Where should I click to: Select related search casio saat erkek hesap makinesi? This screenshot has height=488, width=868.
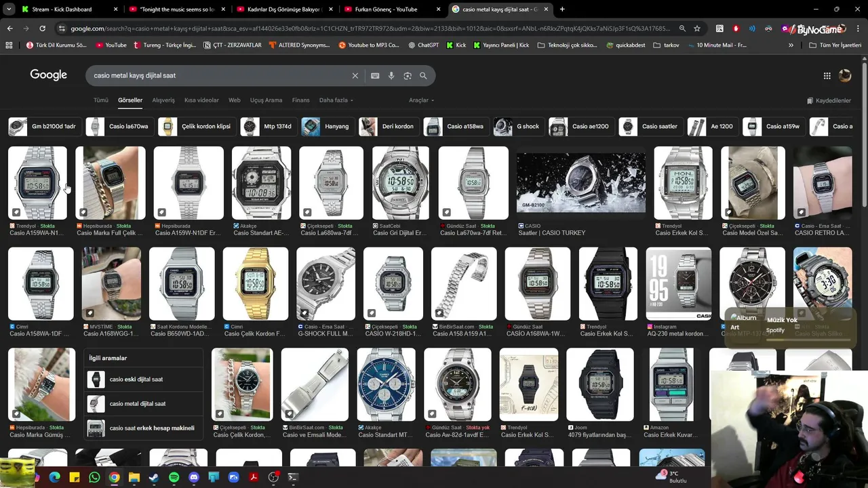[x=144, y=428]
